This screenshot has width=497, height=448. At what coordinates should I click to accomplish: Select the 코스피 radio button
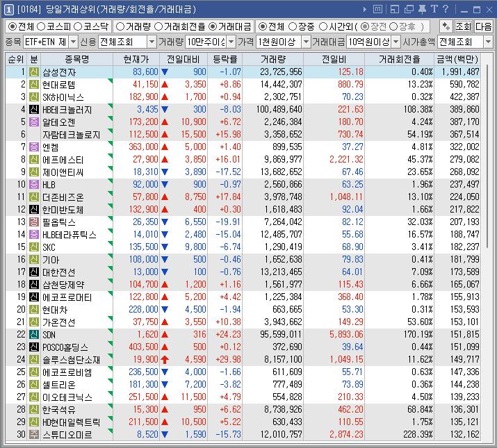41,26
